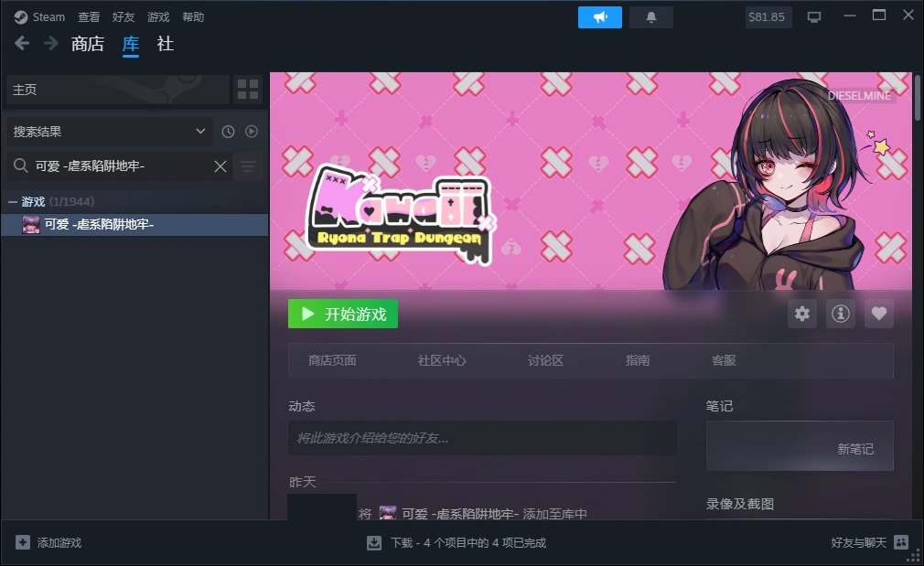Open the 查看 menu
Screen dimensions: 924x566
point(89,17)
